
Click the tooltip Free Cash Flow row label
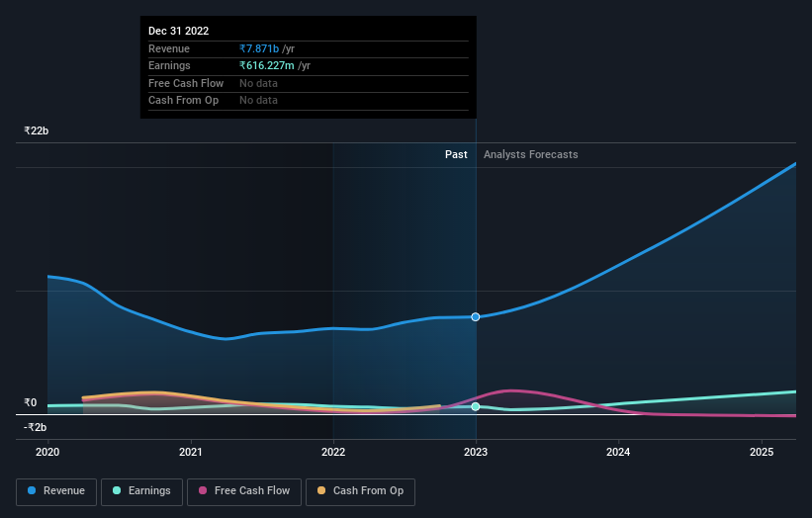coord(186,83)
